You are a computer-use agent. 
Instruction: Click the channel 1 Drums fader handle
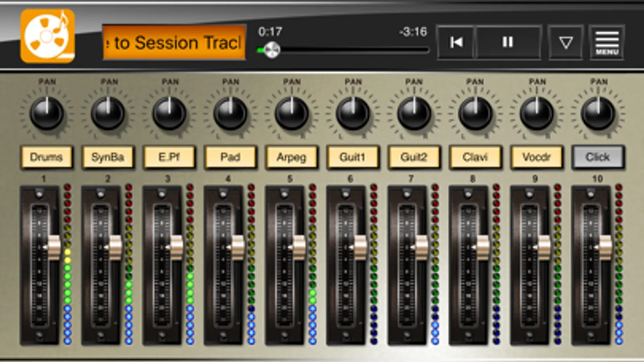(x=54, y=247)
